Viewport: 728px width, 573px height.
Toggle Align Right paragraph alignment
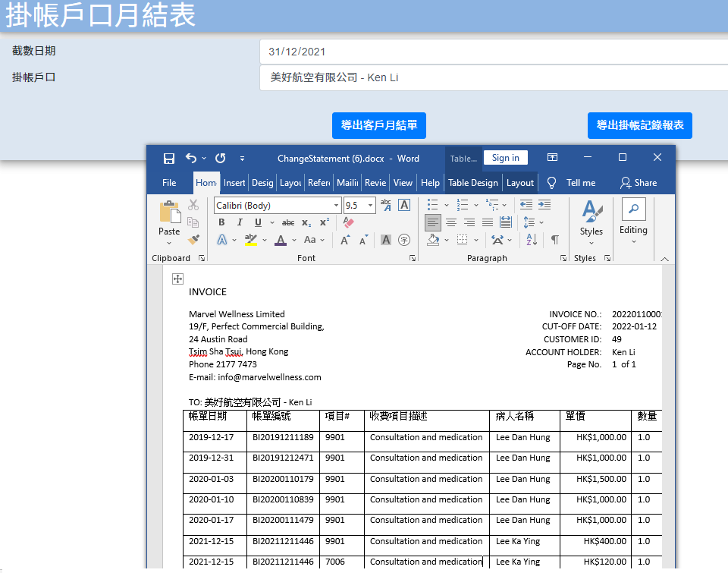click(x=469, y=222)
